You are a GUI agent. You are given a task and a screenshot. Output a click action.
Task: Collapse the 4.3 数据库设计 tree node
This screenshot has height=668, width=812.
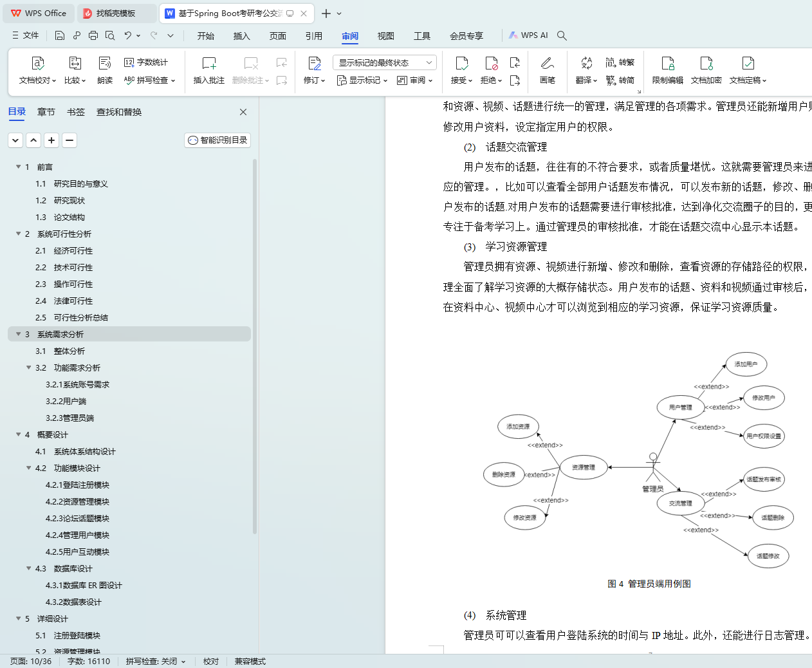tap(29, 568)
